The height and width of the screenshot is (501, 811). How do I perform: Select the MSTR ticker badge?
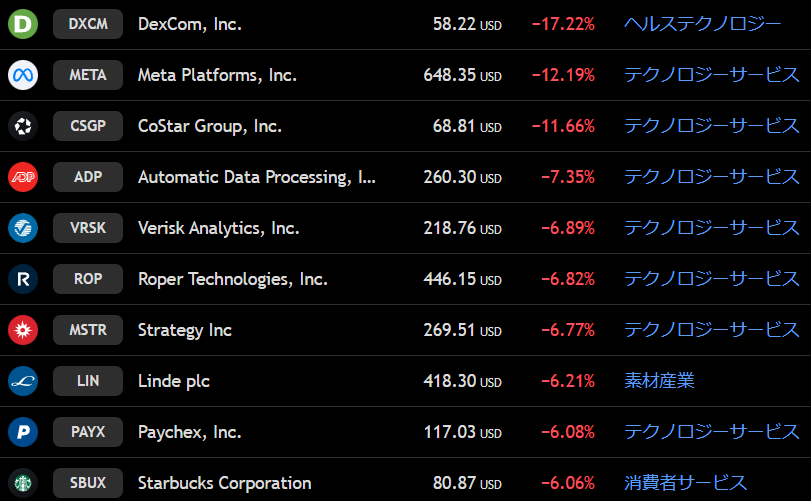[88, 330]
